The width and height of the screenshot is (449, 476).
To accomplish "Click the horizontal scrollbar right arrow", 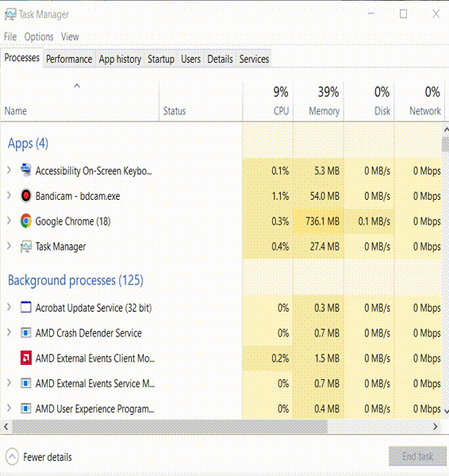I will [x=435, y=427].
